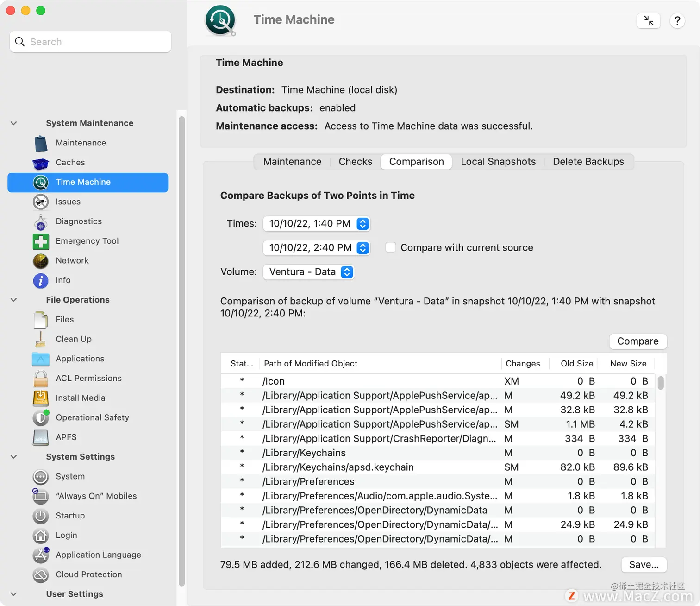The height and width of the screenshot is (606, 700).
Task: Select the com.apple.audio.Syste... row
Action: coord(438,496)
